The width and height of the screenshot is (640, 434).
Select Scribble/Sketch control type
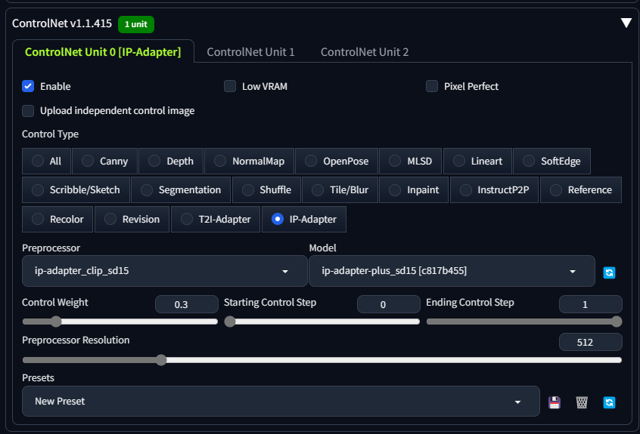76,190
